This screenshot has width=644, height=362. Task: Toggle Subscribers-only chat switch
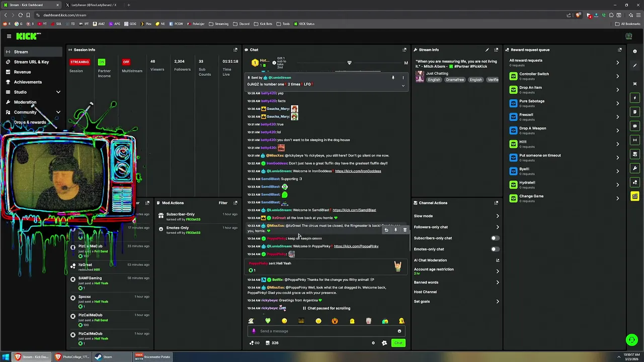[495, 238]
